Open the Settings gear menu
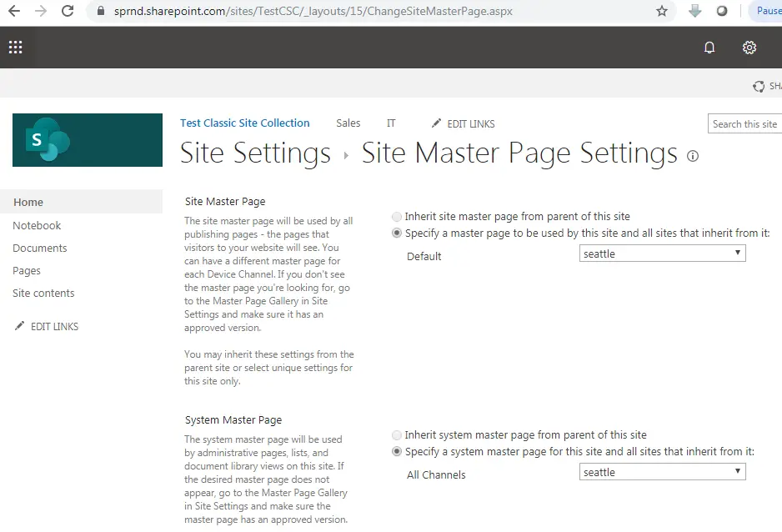 (749, 48)
